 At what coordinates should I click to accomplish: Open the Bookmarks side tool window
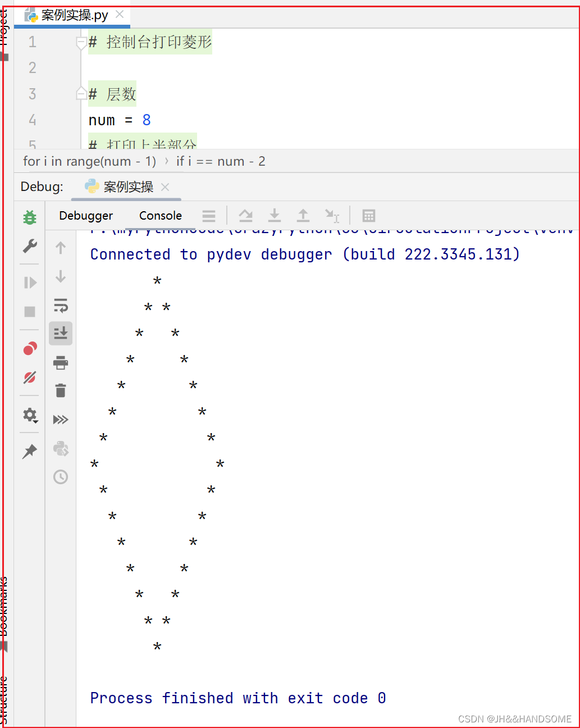[x=4, y=613]
